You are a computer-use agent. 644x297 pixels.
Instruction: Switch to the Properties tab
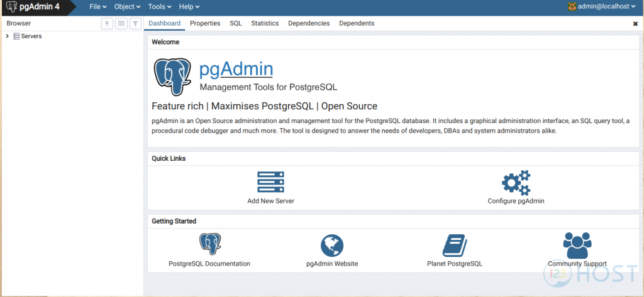pyautogui.click(x=205, y=23)
